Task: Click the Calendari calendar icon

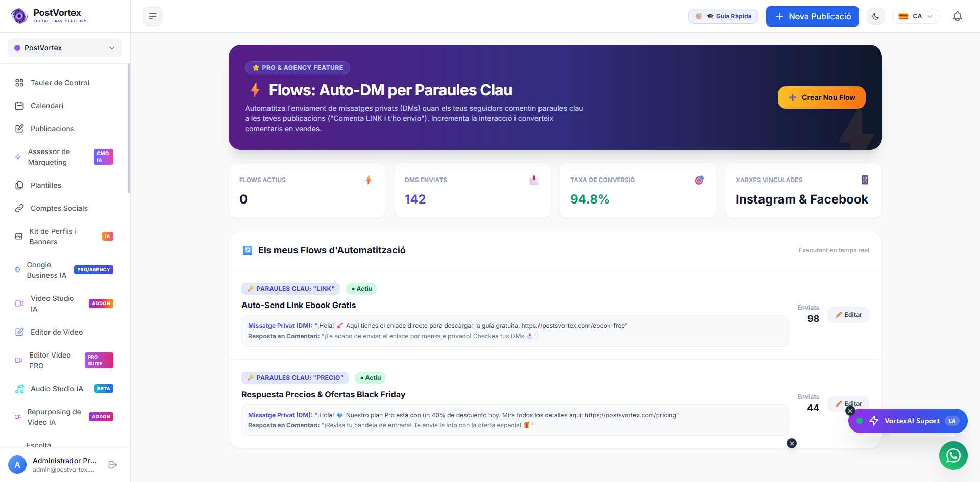Action: point(19,106)
